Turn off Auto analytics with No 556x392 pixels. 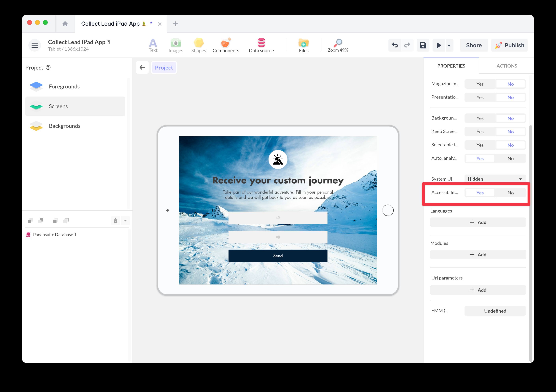pyautogui.click(x=510, y=158)
